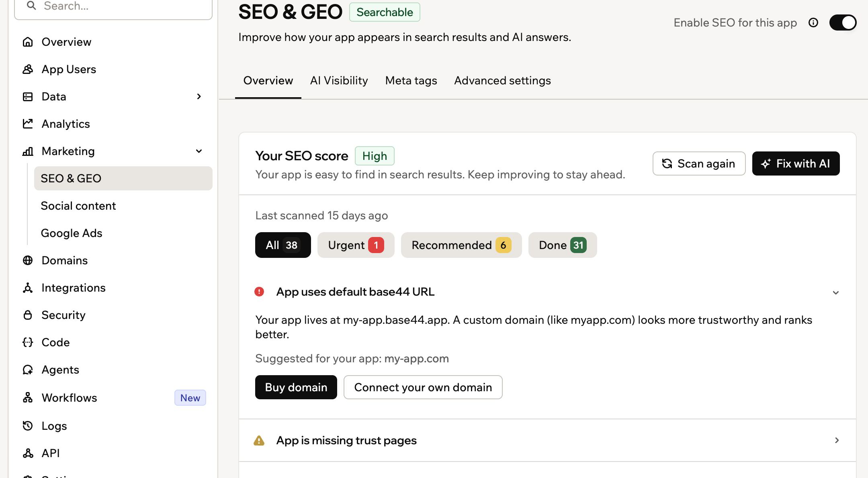868x478 pixels.
Task: Click the sparkle icon in Fix with AI
Action: click(766, 163)
